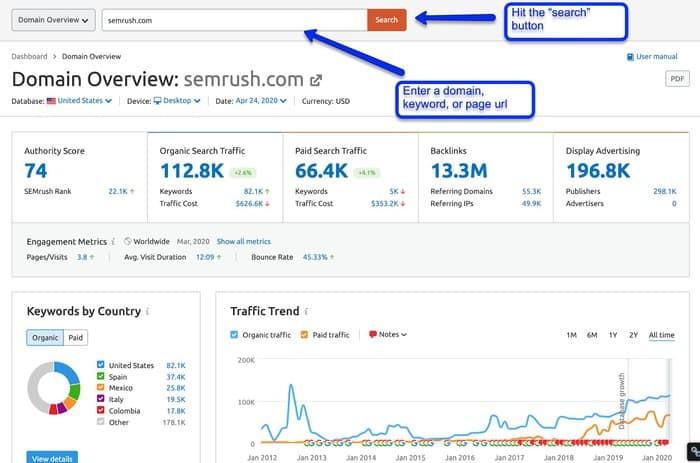
Task: Open Display Advertising value 196.8K
Action: point(598,171)
